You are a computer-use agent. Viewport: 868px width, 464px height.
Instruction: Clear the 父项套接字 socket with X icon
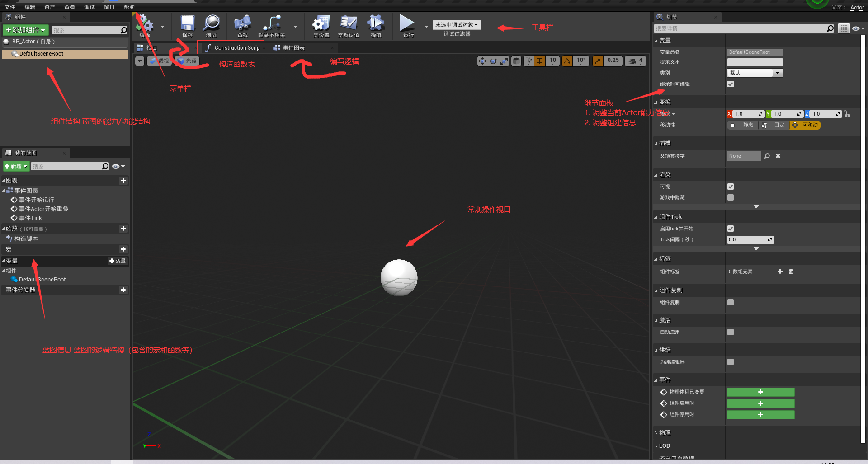pos(778,156)
